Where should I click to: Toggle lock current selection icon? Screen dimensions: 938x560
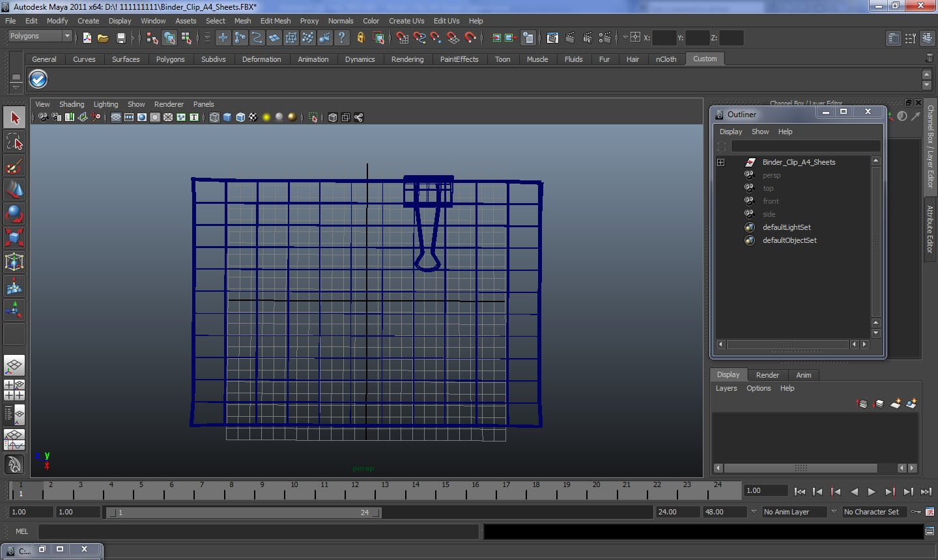pyautogui.click(x=361, y=38)
